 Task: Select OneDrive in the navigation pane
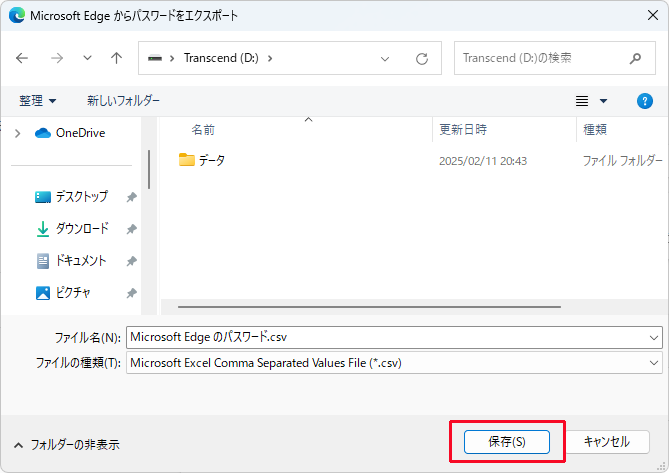point(80,133)
